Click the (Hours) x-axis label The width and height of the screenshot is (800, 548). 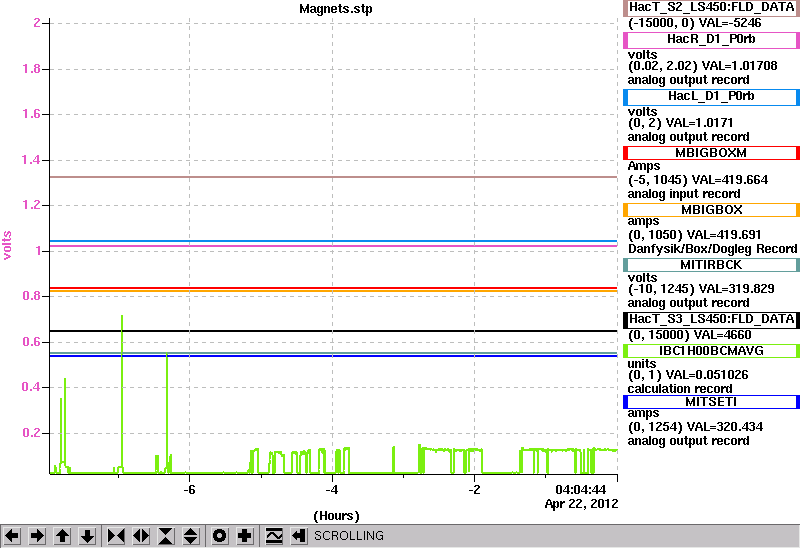click(336, 516)
